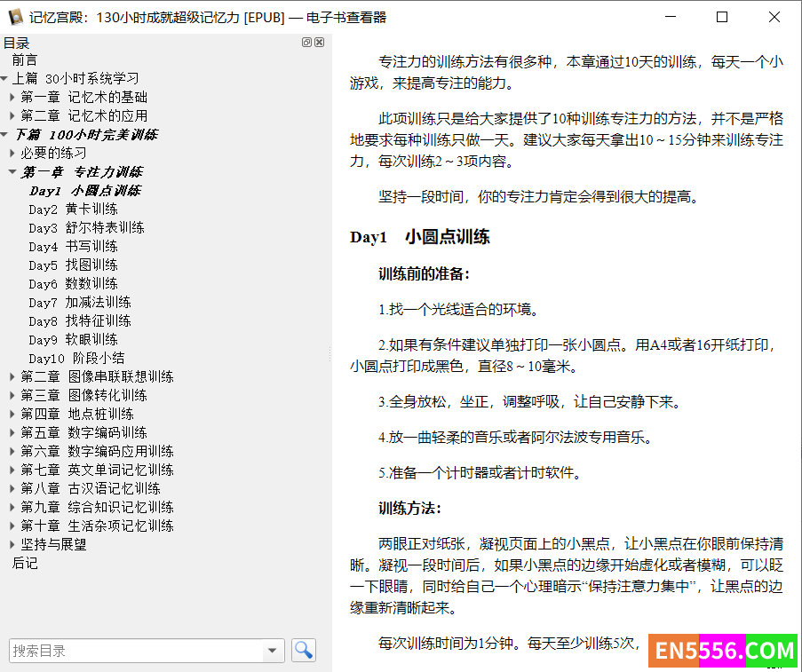
Task: Go to Day2 黄卡训练
Action: tap(73, 210)
